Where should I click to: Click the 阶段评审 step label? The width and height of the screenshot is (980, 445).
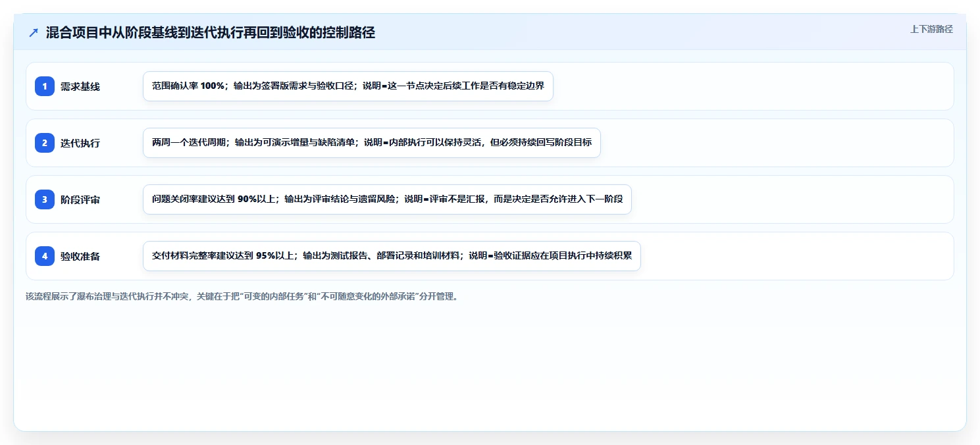point(80,199)
